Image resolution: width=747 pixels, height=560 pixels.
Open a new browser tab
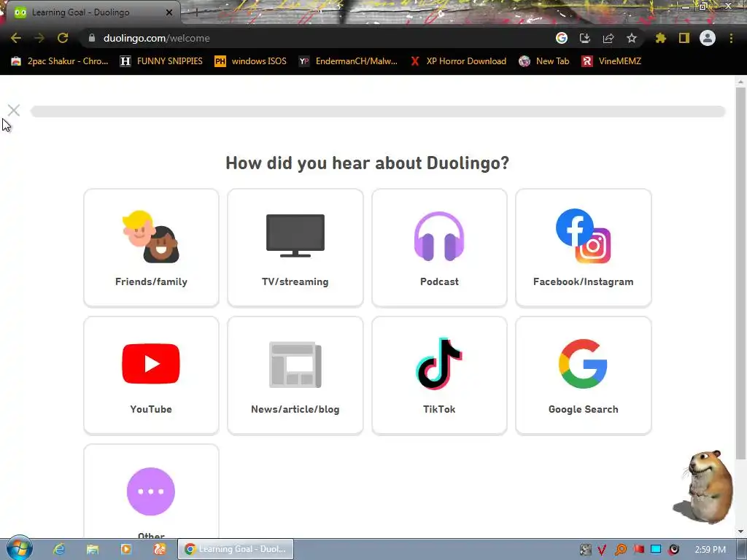[x=196, y=12]
